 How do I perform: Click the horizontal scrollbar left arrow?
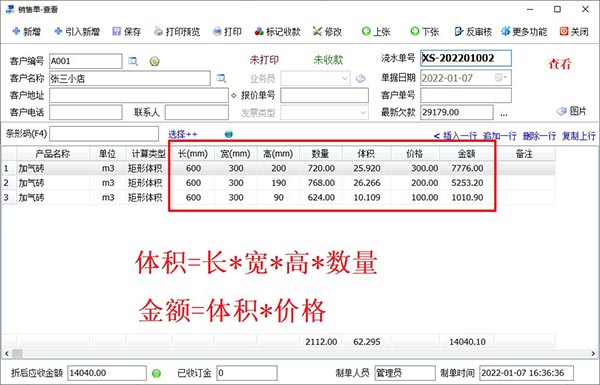click(x=6, y=354)
